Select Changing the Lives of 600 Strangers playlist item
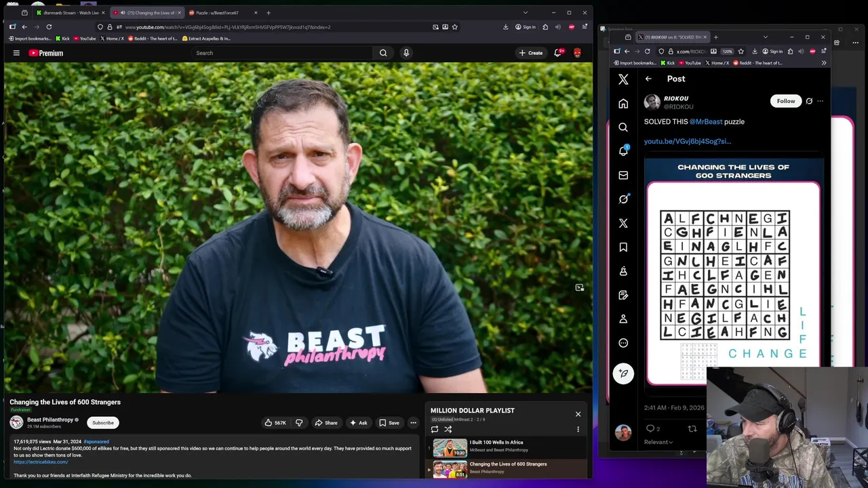Screen dimensions: 868x488 [x=507, y=468]
